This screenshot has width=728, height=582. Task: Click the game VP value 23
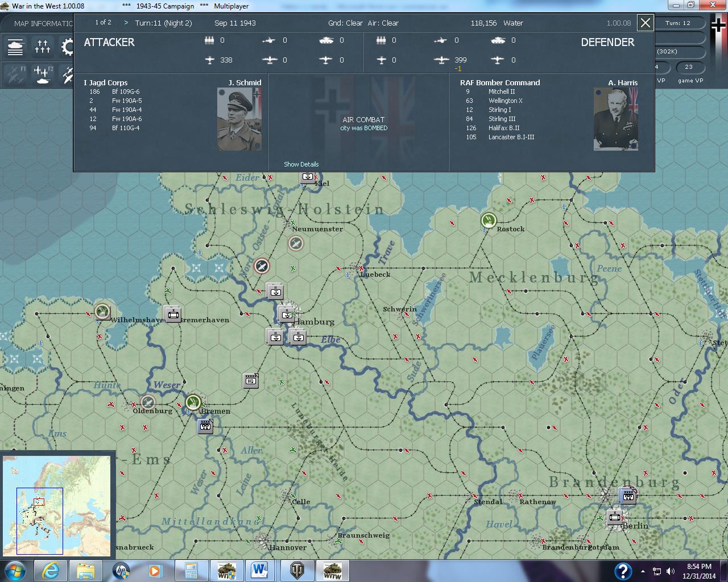[x=689, y=66]
